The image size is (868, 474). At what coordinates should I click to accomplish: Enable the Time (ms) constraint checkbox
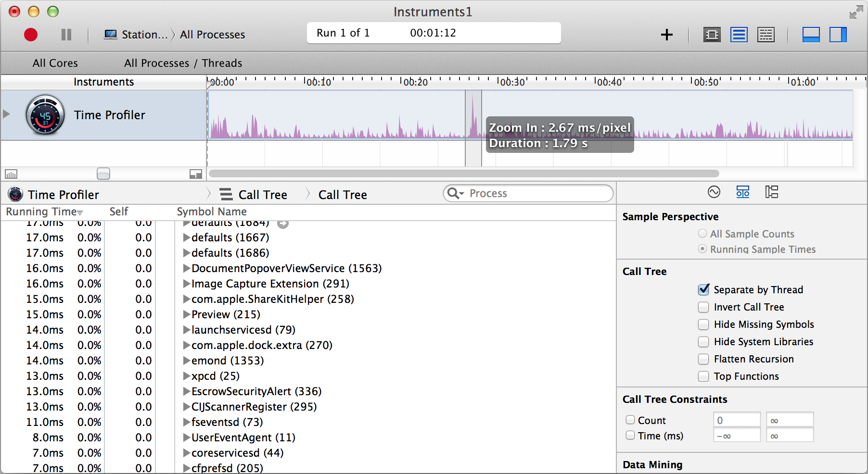(630, 435)
